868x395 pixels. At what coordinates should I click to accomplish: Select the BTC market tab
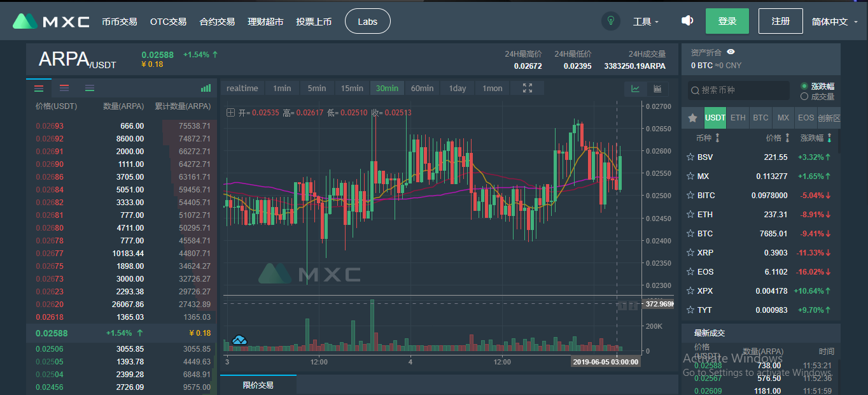[760, 118]
